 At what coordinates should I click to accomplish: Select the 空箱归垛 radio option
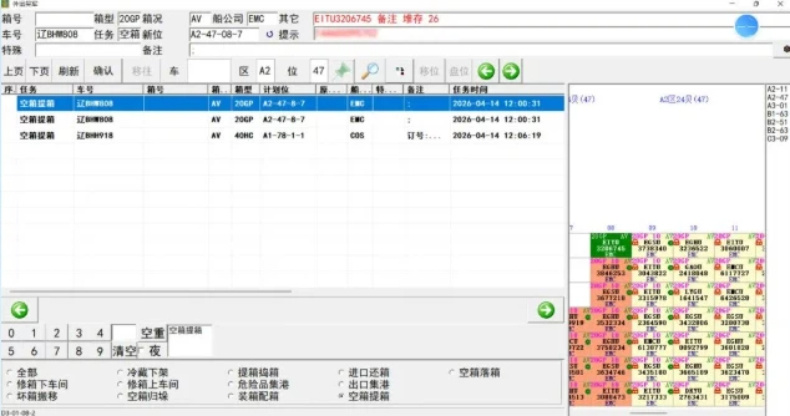(143, 396)
